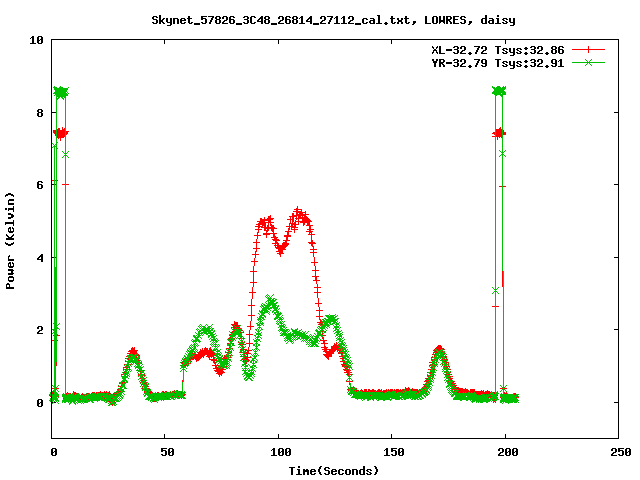Click y-axis tick label 6
This screenshot has width=640, height=480.
coord(40,185)
